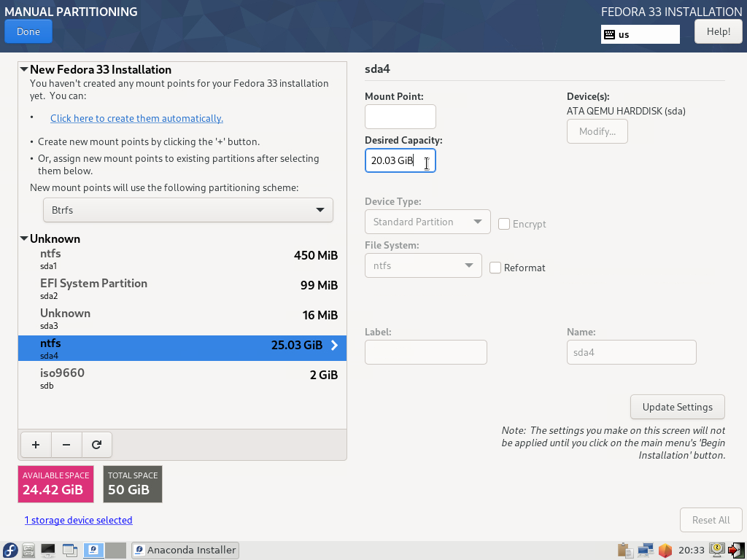Click the Available Space 24.42 GiB box
This screenshot has width=747, height=560.
pos(55,484)
